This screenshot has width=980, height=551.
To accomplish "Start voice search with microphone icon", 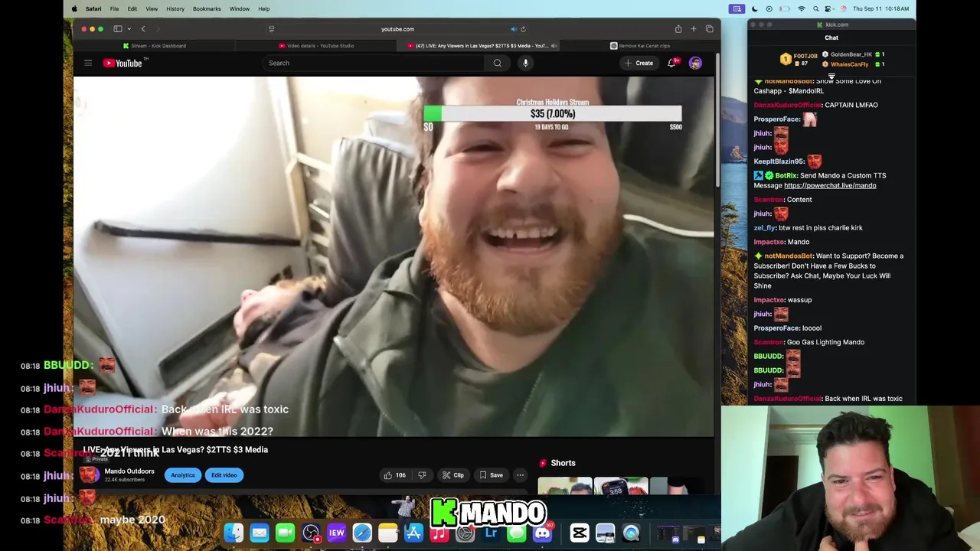I will click(x=525, y=63).
